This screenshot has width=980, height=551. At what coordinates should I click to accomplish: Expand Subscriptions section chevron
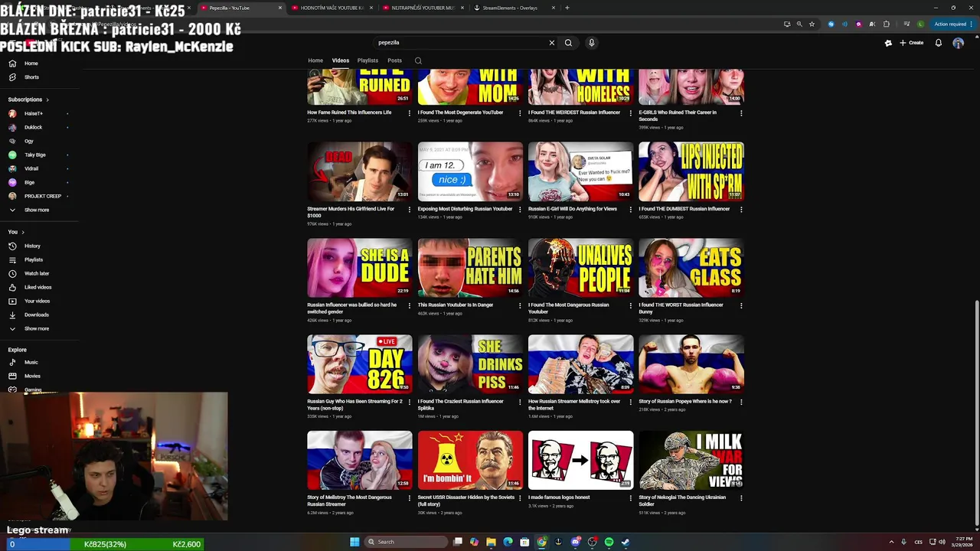tap(47, 99)
